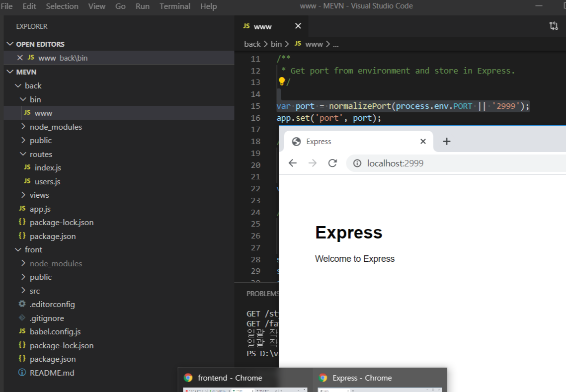Open the Selection menu

(62, 6)
